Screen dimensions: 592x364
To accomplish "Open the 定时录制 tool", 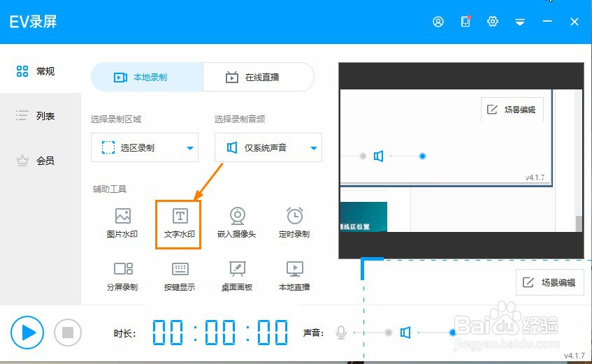I will (294, 223).
